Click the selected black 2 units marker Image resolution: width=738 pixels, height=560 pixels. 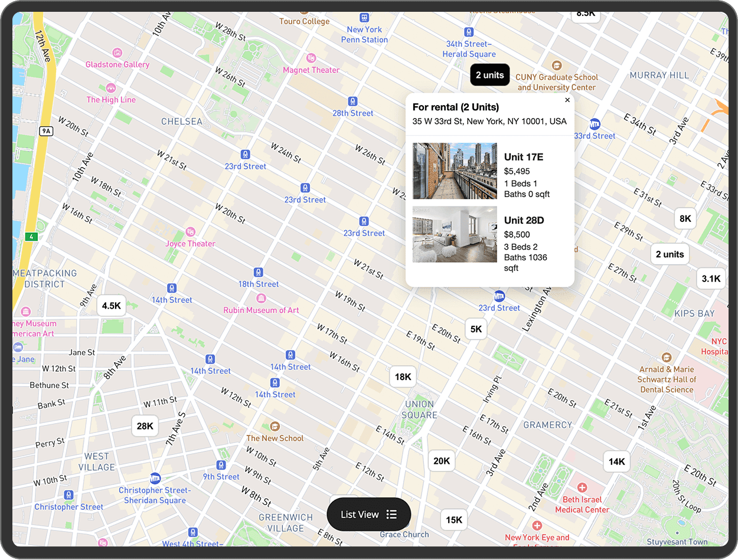pos(489,75)
